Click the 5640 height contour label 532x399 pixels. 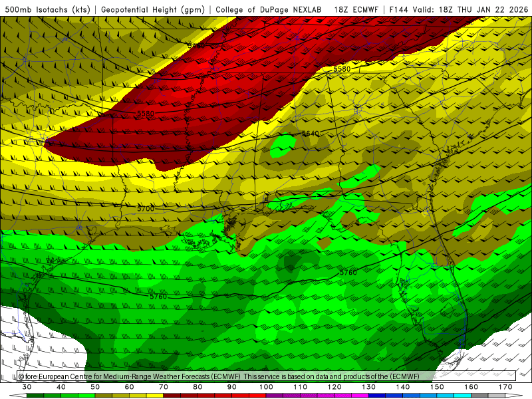(x=311, y=134)
